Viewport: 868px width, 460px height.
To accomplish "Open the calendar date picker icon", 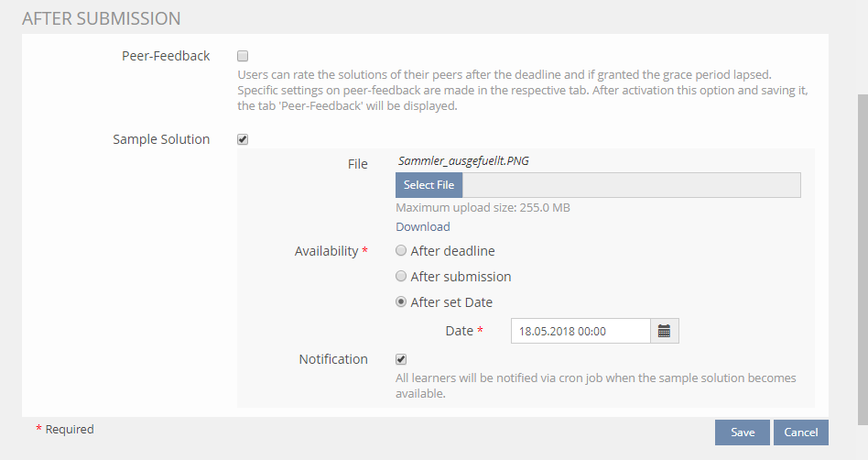I will pos(665,331).
